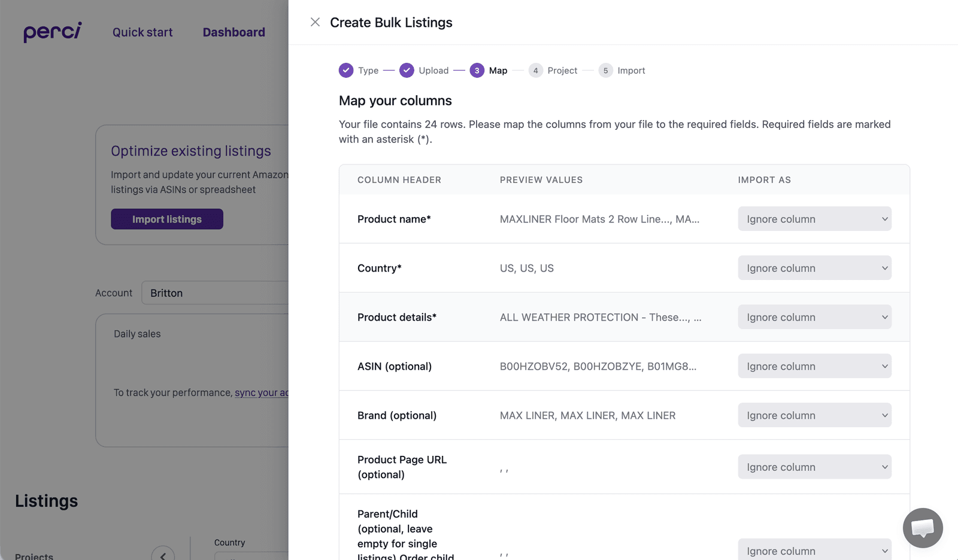This screenshot has width=958, height=560.
Task: Click the PREVIEW VALUES table header
Action: click(x=541, y=179)
